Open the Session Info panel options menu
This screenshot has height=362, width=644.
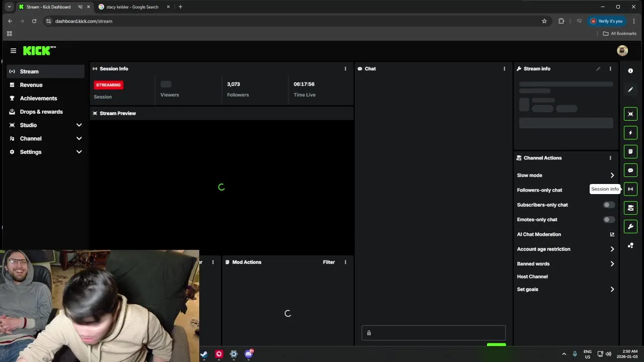(345, 69)
